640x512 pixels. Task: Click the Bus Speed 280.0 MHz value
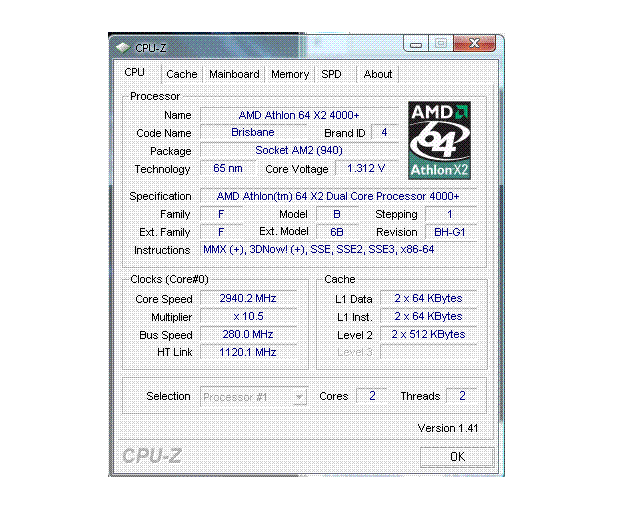coord(248,334)
